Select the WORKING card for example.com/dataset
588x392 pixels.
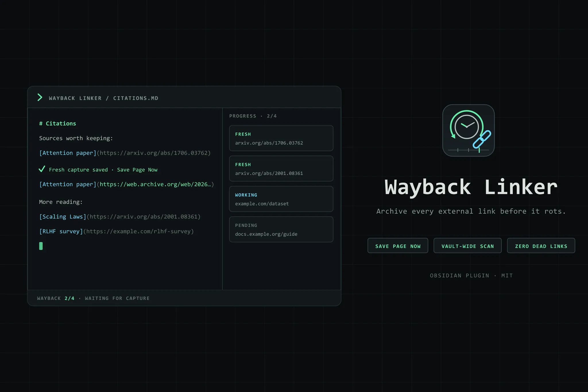281,199
